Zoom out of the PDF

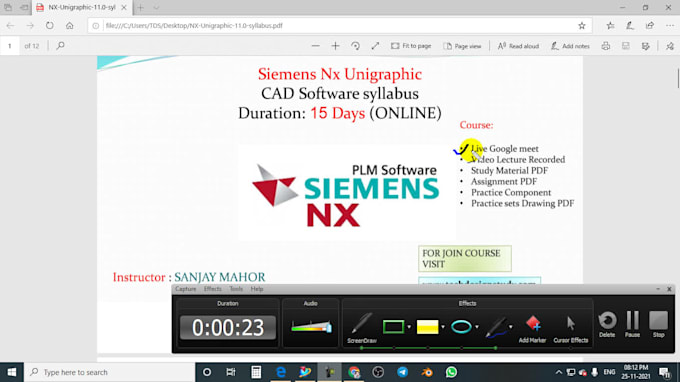pos(316,46)
